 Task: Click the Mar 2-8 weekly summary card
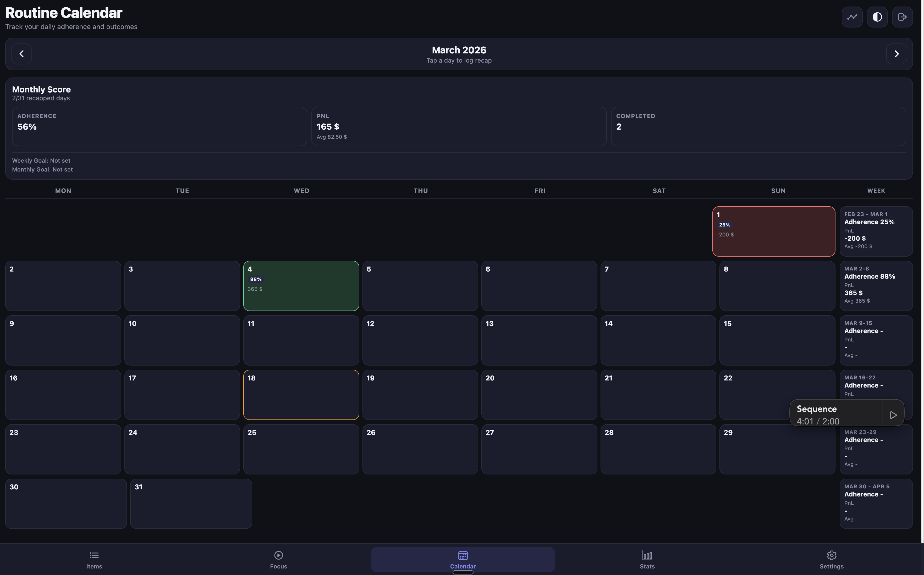coord(876,286)
